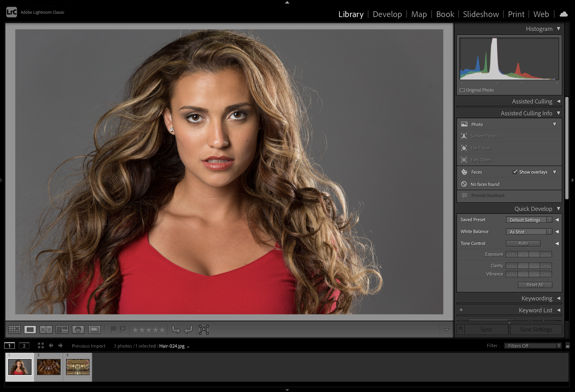The height and width of the screenshot is (392, 575).
Task: Switch to the Slideshow module
Action: (x=481, y=14)
